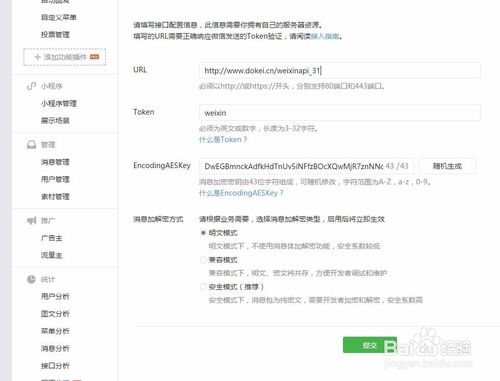The image size is (500, 381).
Task: Select the 安全模式(推荐) radio button
Action: pyautogui.click(x=203, y=287)
